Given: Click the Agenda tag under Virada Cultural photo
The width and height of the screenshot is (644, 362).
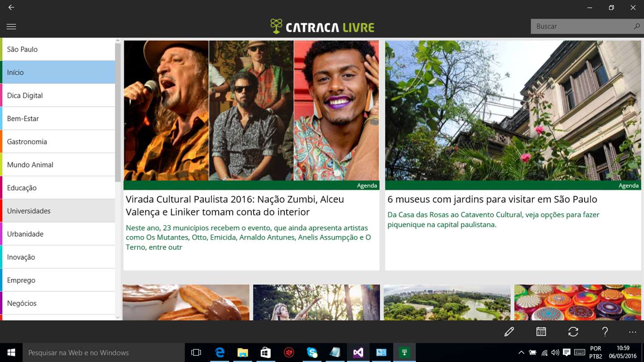Looking at the screenshot, I should 367,185.
